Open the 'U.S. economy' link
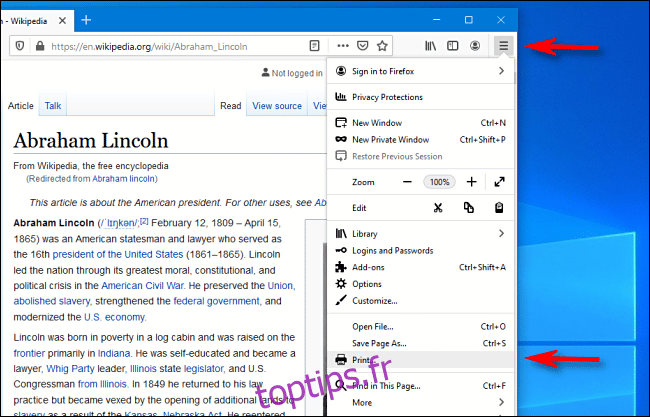 tap(114, 317)
